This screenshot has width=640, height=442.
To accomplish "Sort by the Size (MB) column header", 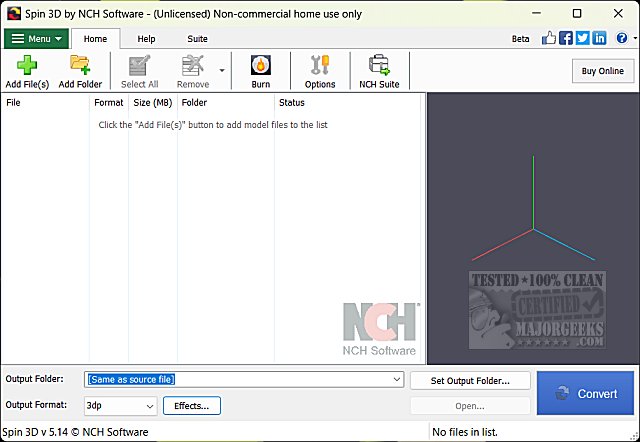I will (x=153, y=102).
